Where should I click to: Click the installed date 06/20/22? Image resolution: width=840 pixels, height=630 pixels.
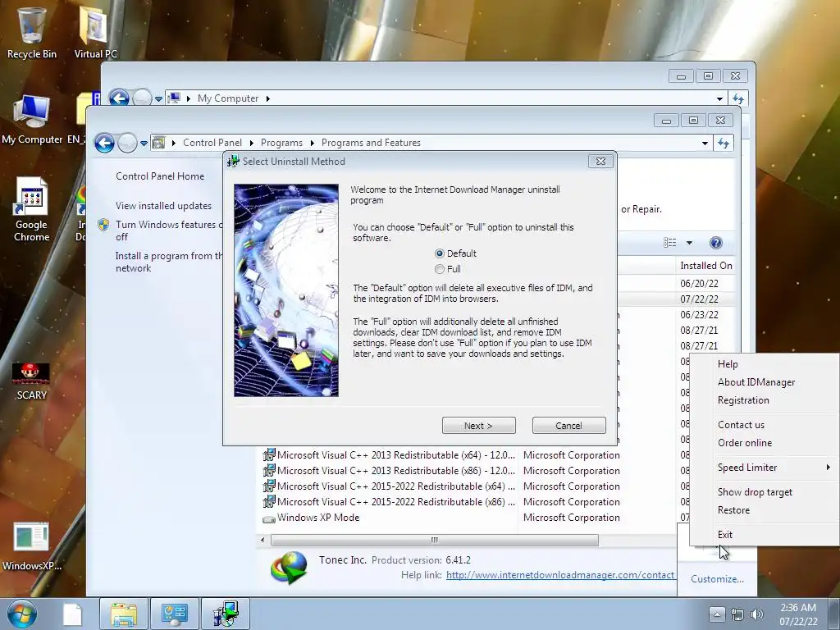coord(699,283)
